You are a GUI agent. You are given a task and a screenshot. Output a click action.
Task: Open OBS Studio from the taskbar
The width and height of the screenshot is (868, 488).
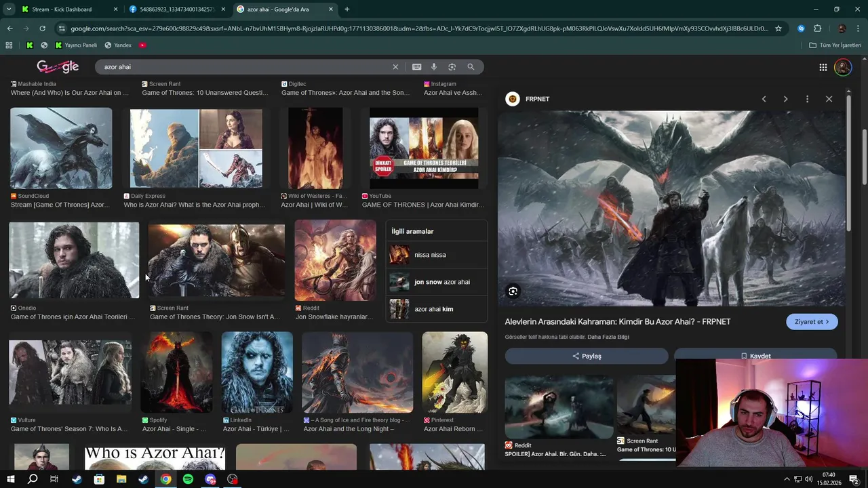(233, 479)
